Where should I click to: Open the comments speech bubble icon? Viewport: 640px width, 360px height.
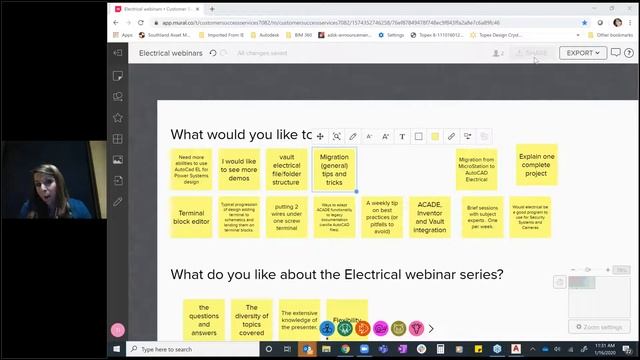pyautogui.click(x=616, y=53)
